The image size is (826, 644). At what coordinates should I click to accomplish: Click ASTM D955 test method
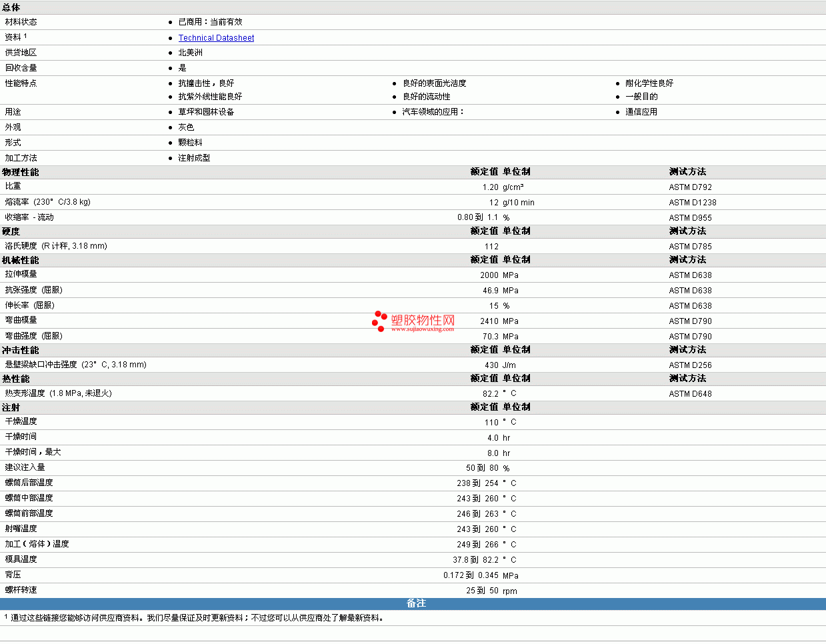click(x=690, y=218)
